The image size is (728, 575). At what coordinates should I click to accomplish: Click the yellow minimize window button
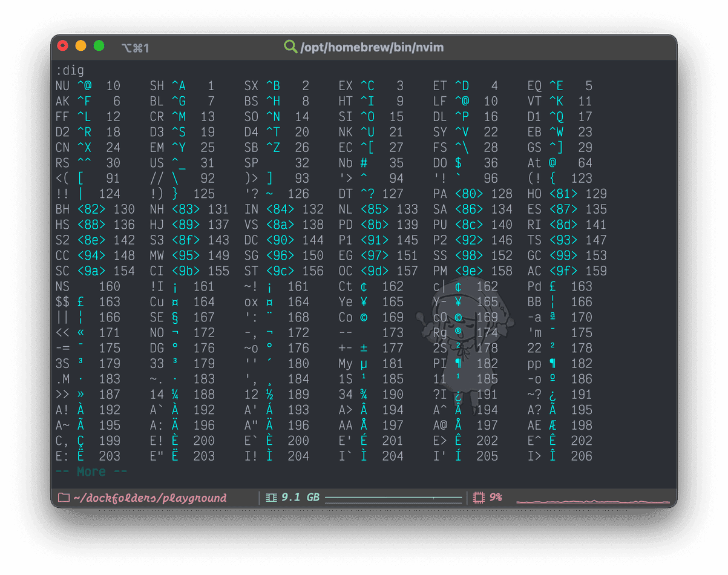pyautogui.click(x=80, y=46)
